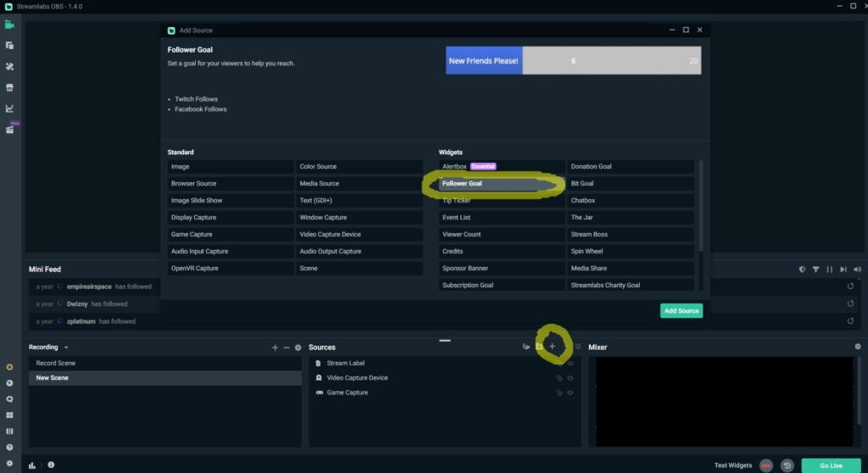Viewport: 868px width, 473px height.
Task: Open the Themes wand icon in left sidebar
Action: (9, 66)
